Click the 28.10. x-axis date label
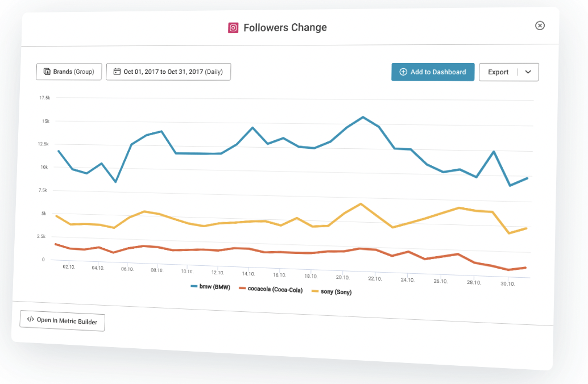The height and width of the screenshot is (384, 588). tap(474, 282)
